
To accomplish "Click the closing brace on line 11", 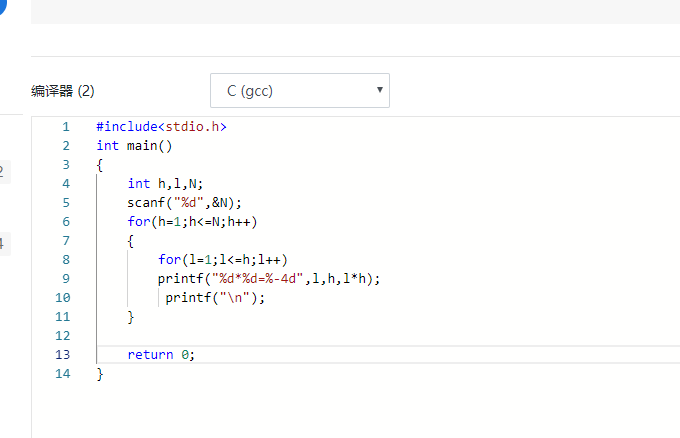I will pyautogui.click(x=130, y=317).
